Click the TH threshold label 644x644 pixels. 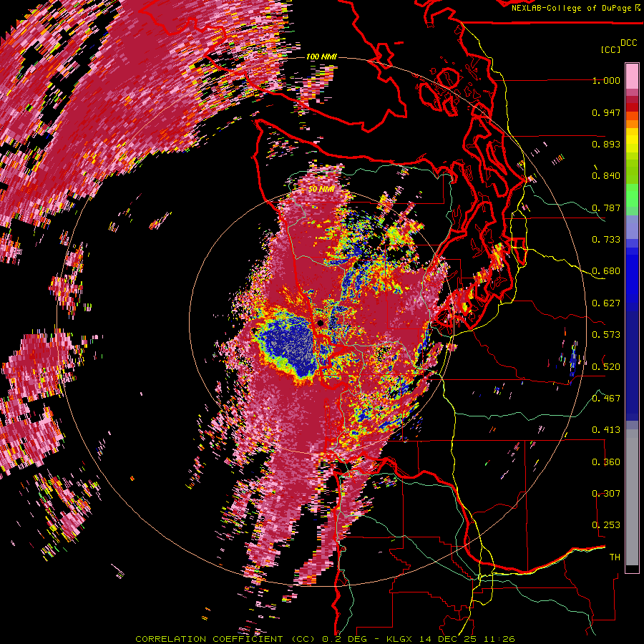point(615,557)
